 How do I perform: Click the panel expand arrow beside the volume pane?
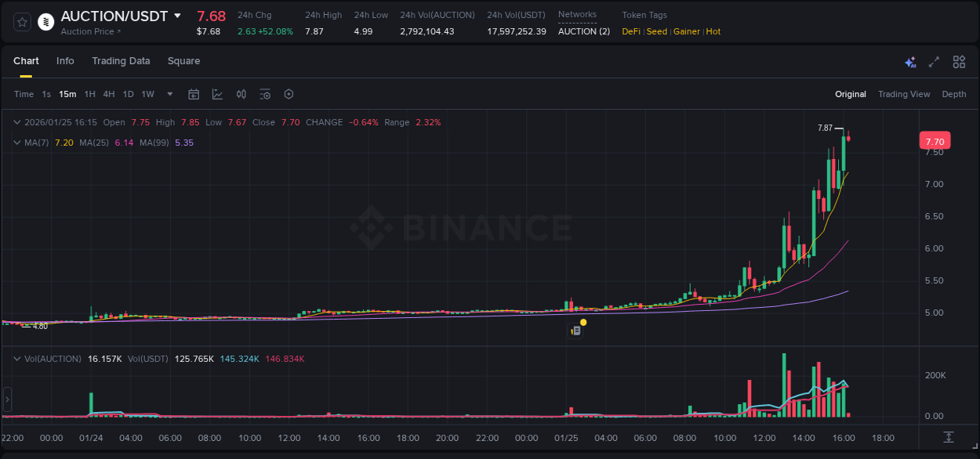pyautogui.click(x=7, y=401)
